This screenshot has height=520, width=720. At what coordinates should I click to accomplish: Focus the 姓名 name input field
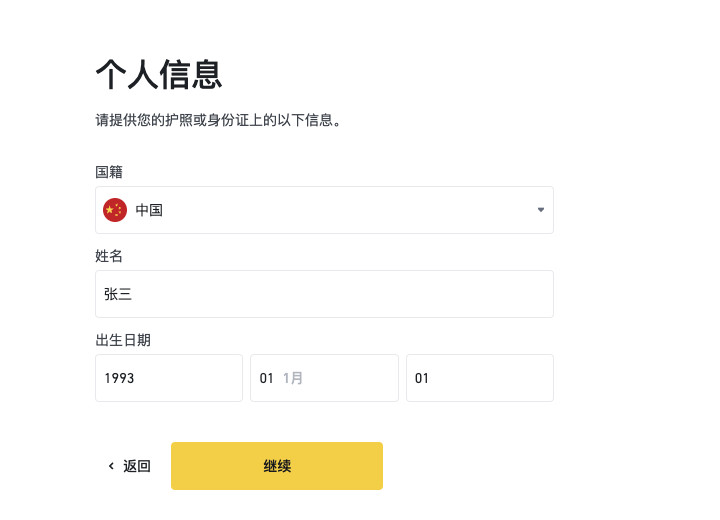pyautogui.click(x=324, y=294)
